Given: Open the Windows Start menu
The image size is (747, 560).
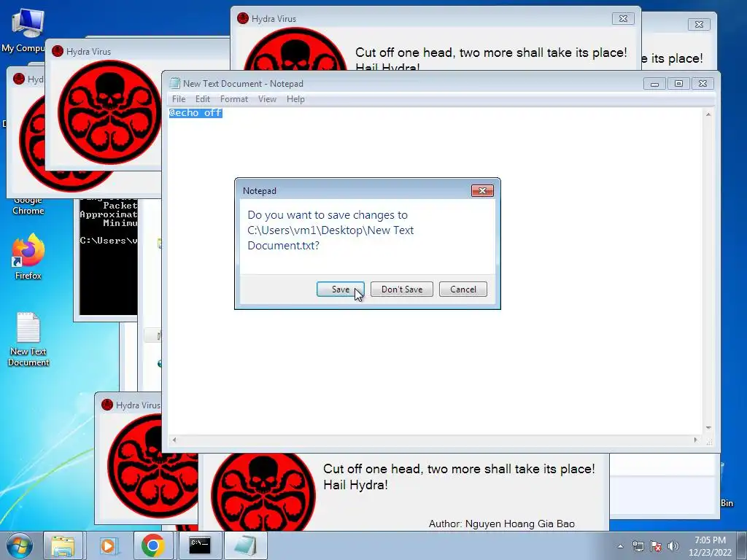Looking at the screenshot, I should click(x=20, y=545).
